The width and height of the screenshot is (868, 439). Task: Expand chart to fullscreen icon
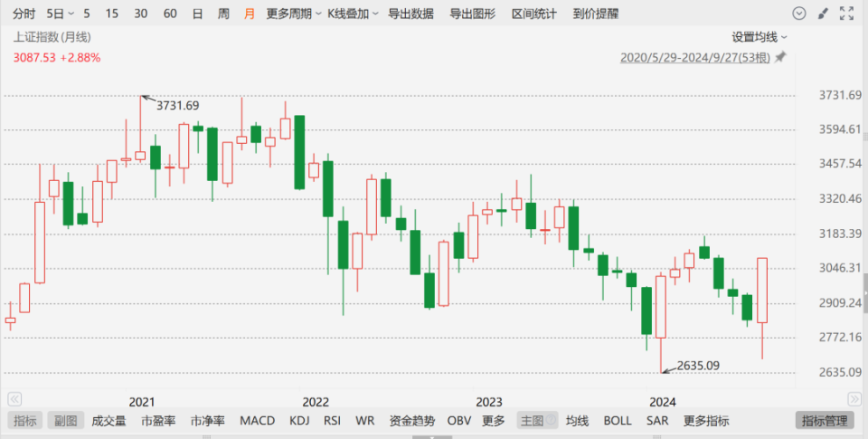[x=846, y=14]
